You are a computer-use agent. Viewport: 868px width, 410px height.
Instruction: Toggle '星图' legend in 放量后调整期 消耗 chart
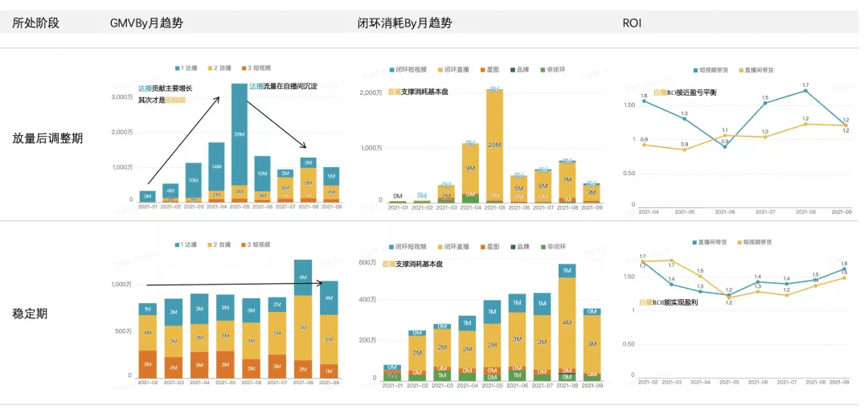coord(489,70)
